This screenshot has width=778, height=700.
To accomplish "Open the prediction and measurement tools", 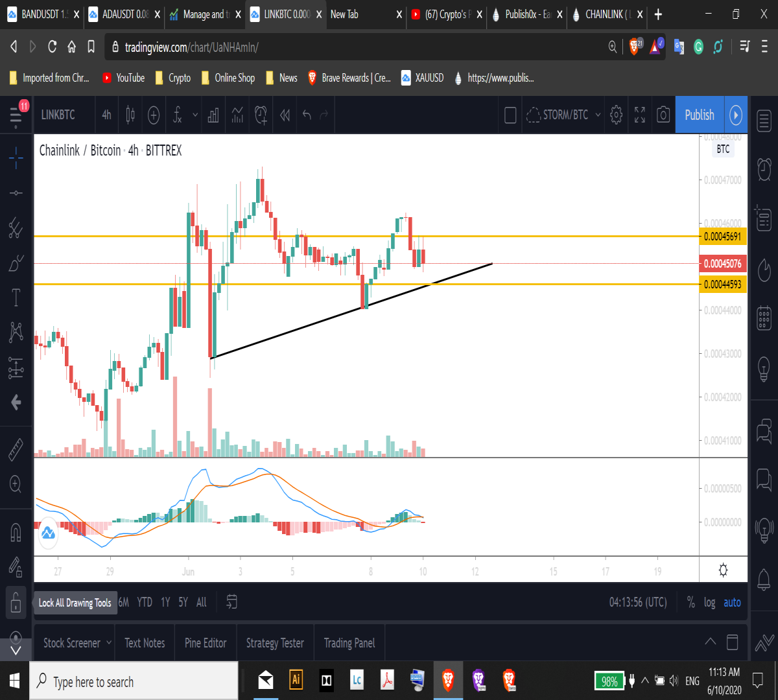I will 16,368.
